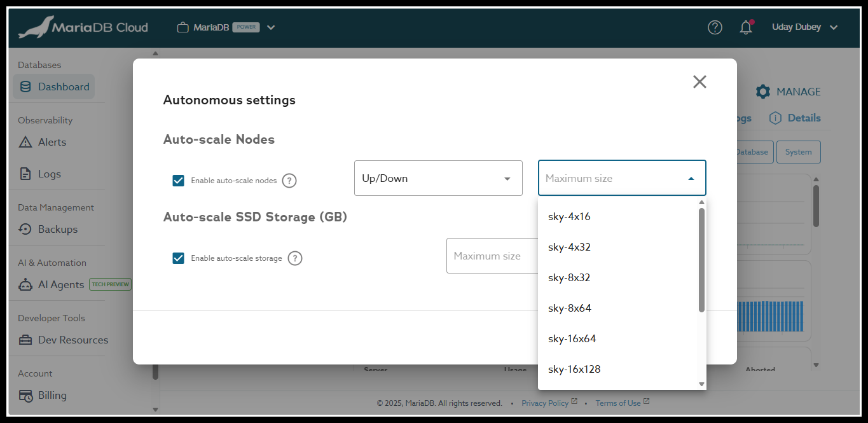Open the Privacy Policy link
The width and height of the screenshot is (868, 423).
(x=546, y=403)
